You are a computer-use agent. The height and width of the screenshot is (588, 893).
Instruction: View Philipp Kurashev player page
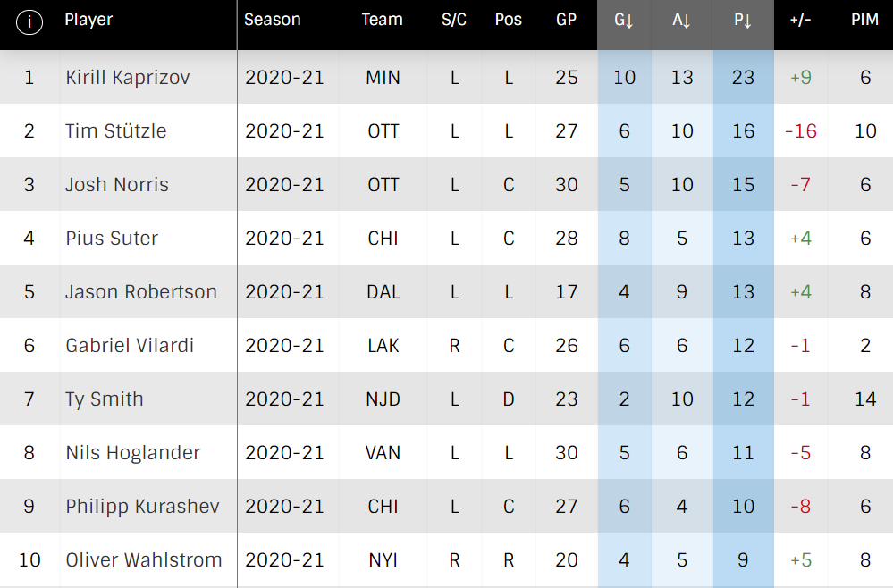(142, 507)
